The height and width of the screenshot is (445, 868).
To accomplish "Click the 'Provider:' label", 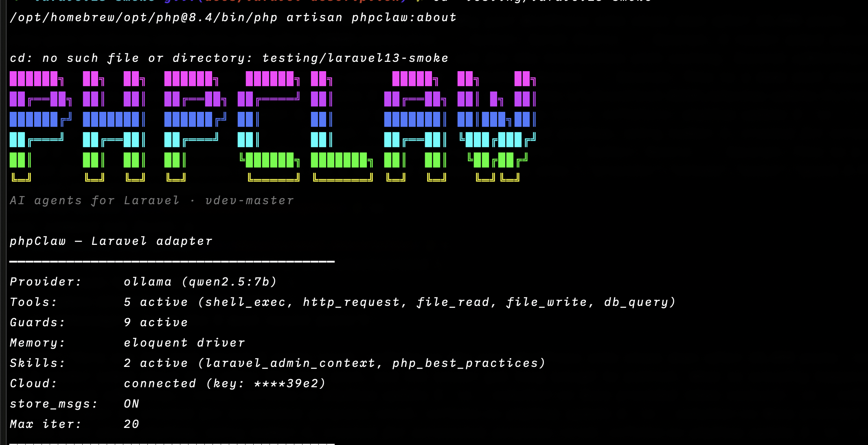I will point(46,282).
